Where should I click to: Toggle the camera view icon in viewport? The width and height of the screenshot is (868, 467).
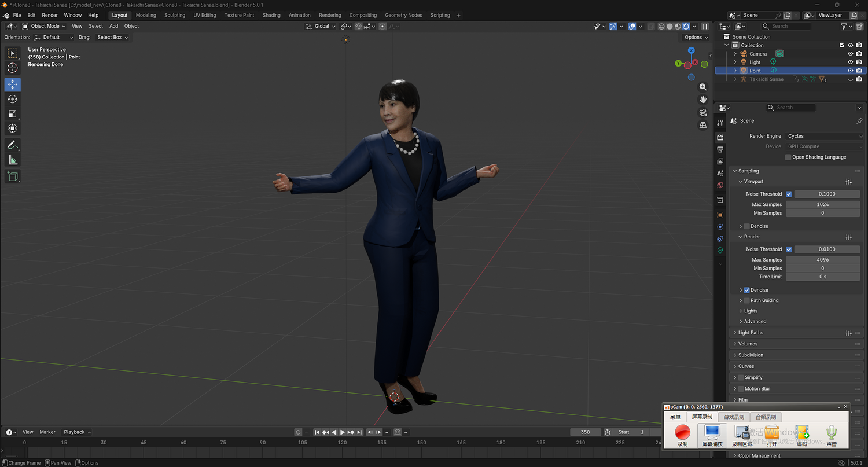[x=703, y=112]
